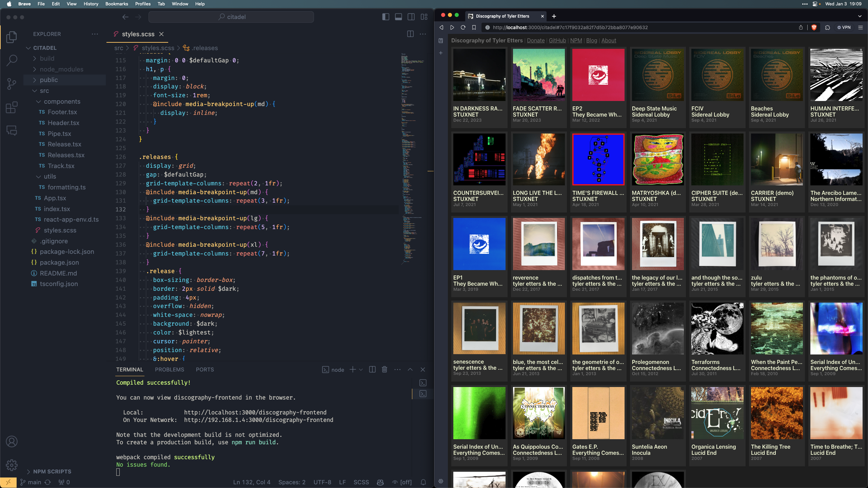The height and width of the screenshot is (488, 868).
Task: Open the share icon in Brave's address bar
Action: pos(801,27)
